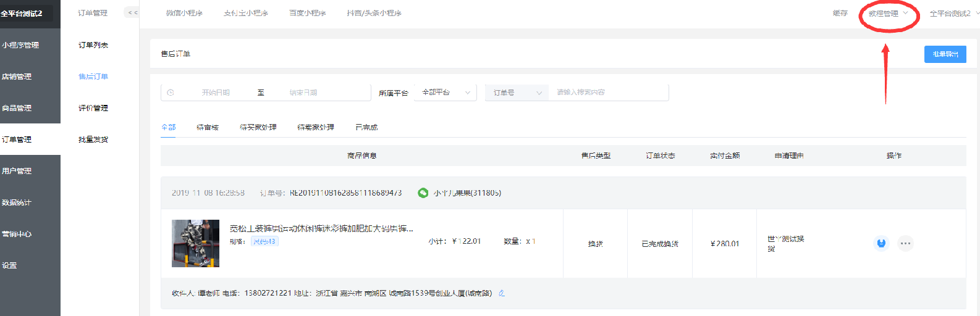Select 抖音/头条小程序 in the top navigation
Screen dimensions: 980x316
pyautogui.click(x=374, y=13)
